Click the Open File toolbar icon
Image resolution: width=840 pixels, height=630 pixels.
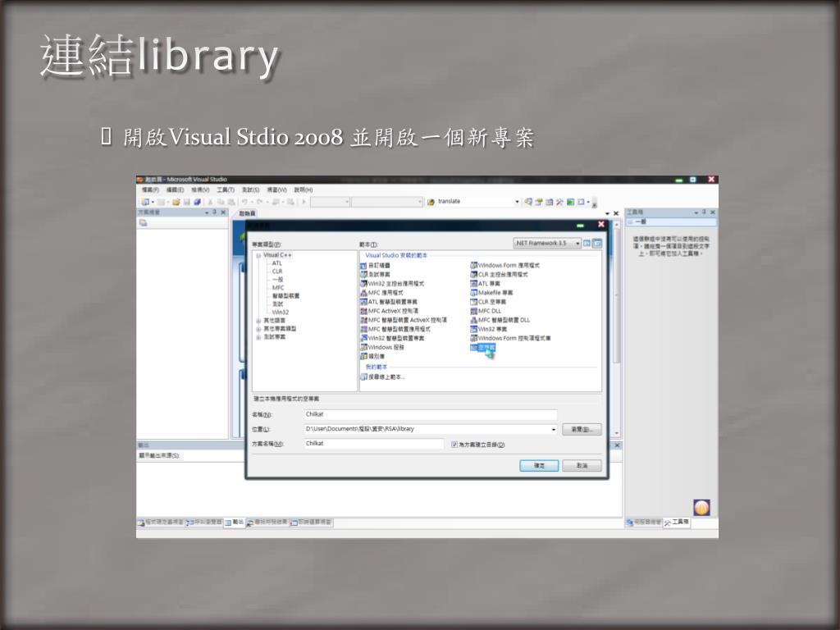pos(176,202)
